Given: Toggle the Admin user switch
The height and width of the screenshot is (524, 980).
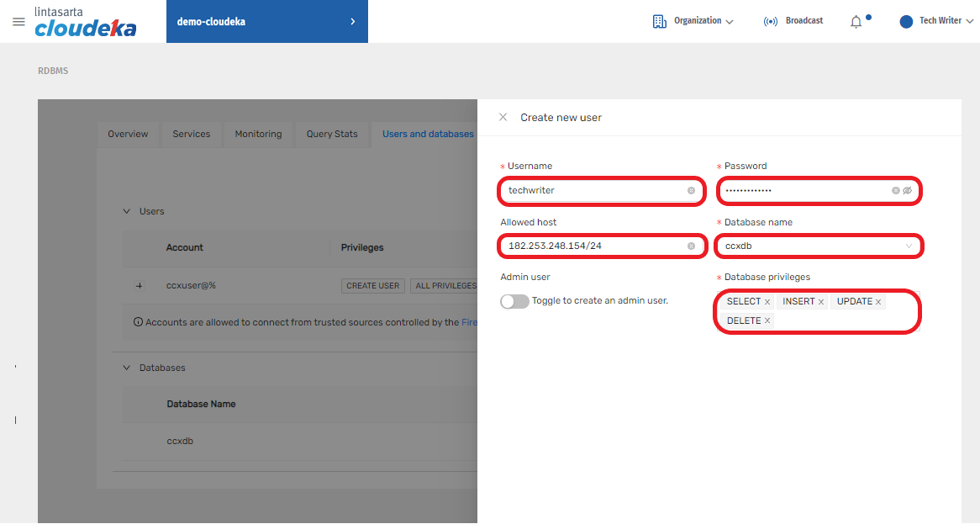Looking at the screenshot, I should pyautogui.click(x=514, y=301).
